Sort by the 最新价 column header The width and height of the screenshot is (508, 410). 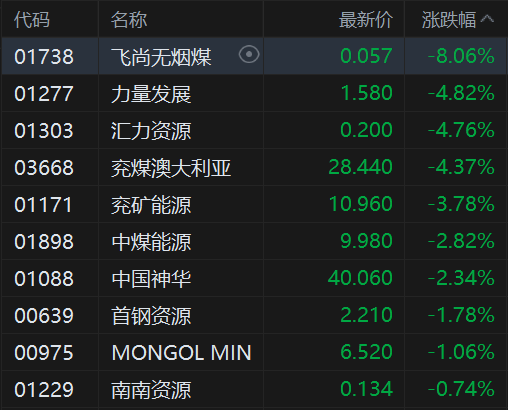(x=366, y=20)
